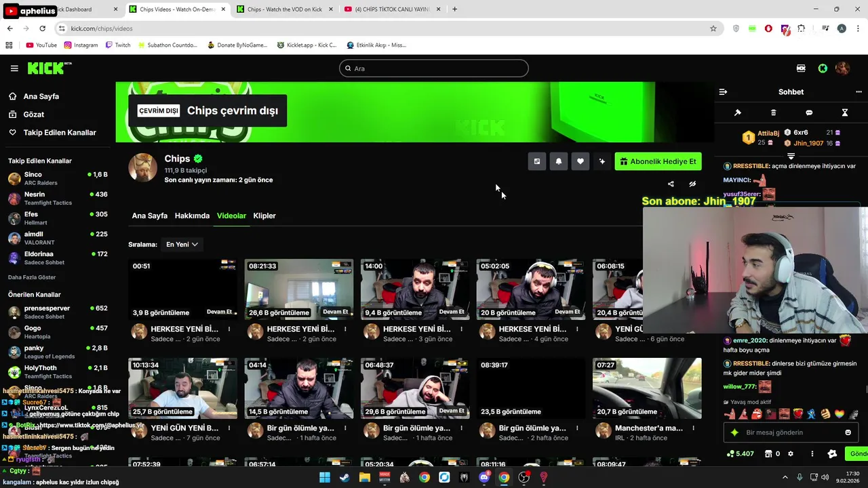Click Abonelik Hediye Et button
868x488 pixels.
(658, 161)
